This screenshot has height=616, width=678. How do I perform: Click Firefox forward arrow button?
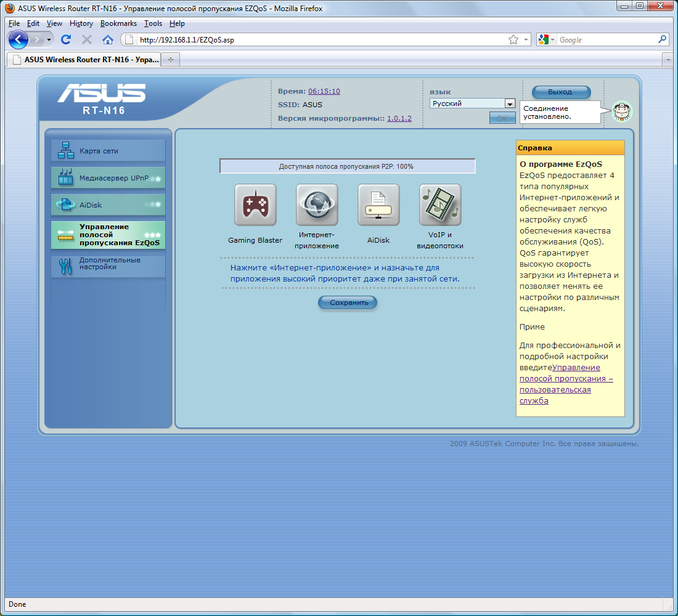[x=37, y=40]
